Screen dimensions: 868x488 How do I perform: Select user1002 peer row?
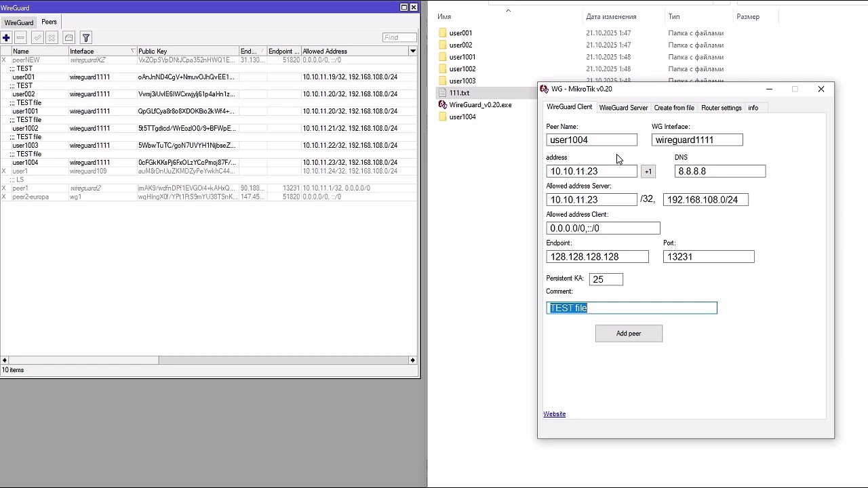point(208,129)
